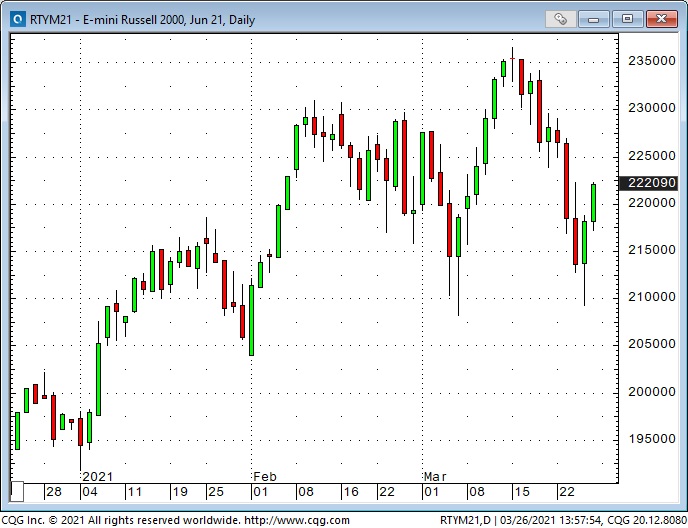
Task: Click the CQG app icon in title bar
Action: click(x=18, y=19)
